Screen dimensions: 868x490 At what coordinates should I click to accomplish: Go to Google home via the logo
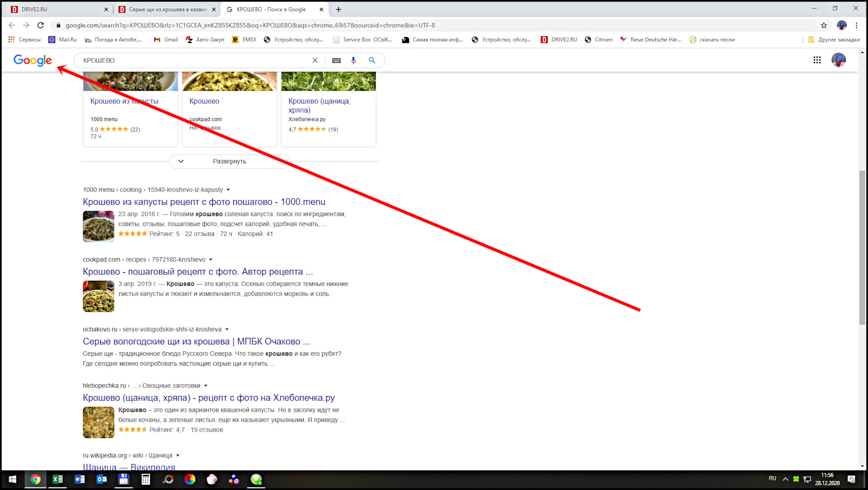point(33,60)
